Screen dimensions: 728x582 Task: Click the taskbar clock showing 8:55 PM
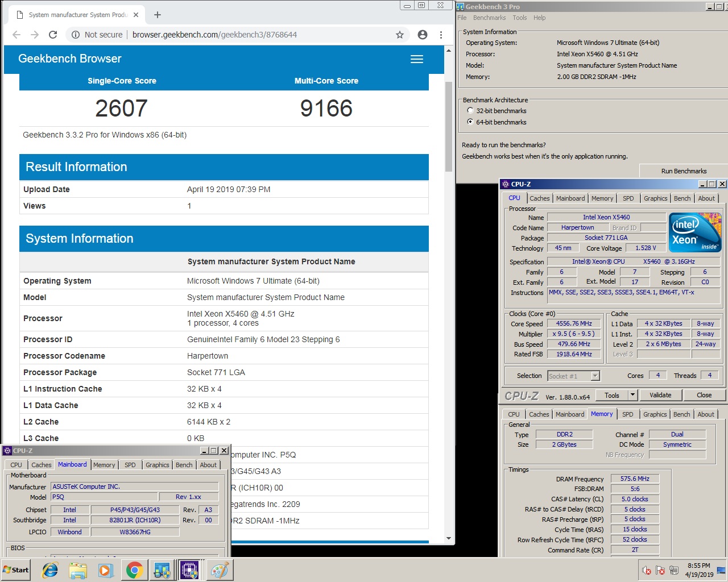699,570
